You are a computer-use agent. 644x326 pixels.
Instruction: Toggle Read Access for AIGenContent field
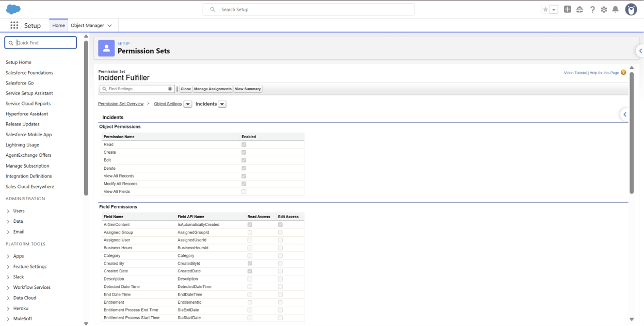(x=250, y=225)
